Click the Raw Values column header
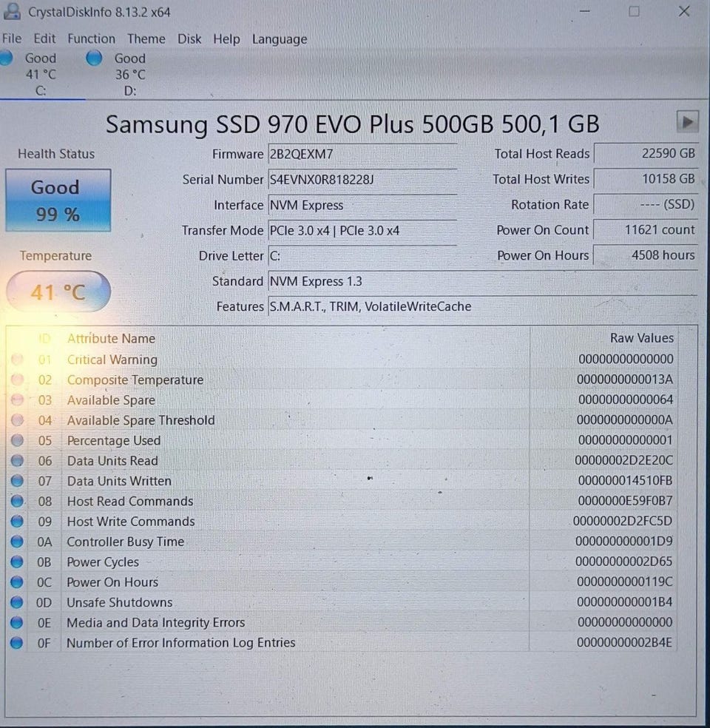This screenshot has height=728, width=710. 642,338
